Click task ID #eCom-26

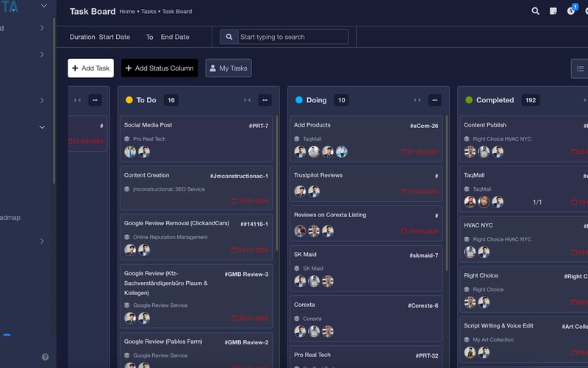click(x=424, y=126)
